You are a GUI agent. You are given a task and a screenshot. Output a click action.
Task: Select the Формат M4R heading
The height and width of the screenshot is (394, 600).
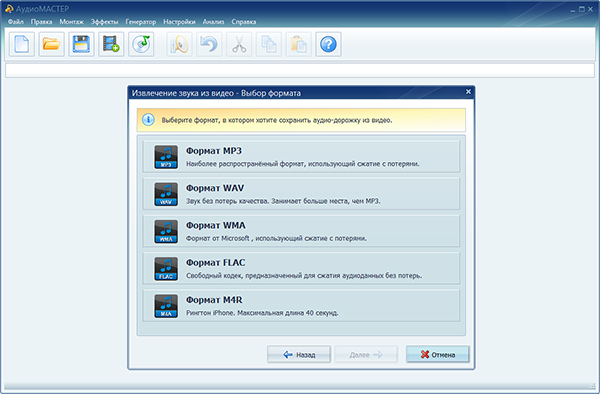coord(214,300)
